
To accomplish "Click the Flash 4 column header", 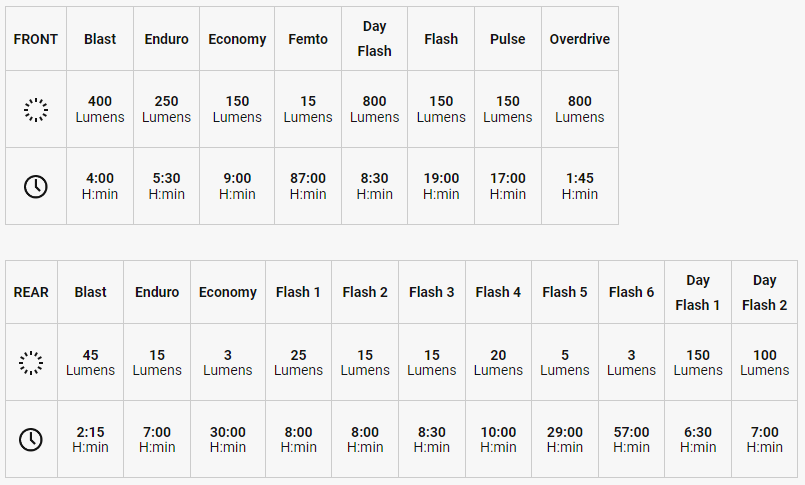I will click(498, 292).
